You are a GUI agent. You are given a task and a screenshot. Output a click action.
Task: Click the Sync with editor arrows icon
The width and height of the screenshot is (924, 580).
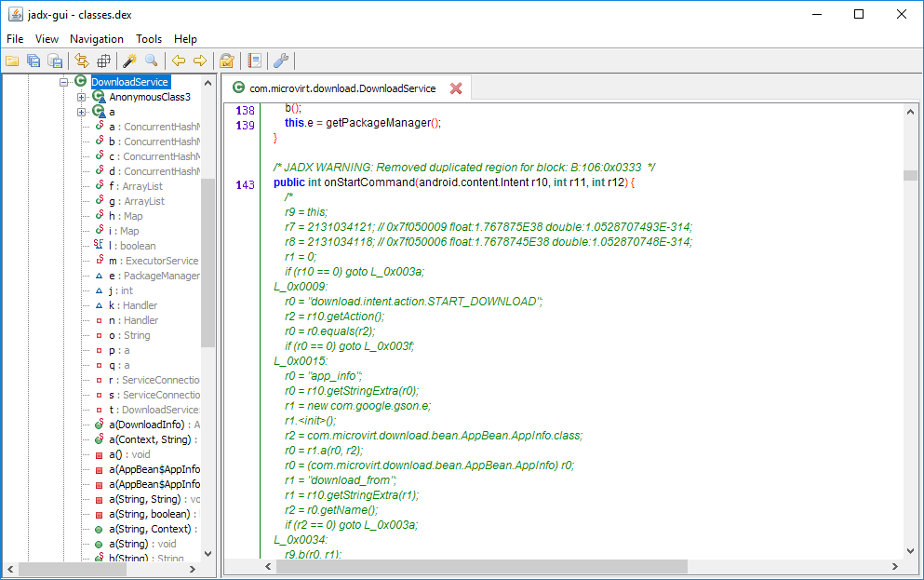(x=82, y=61)
